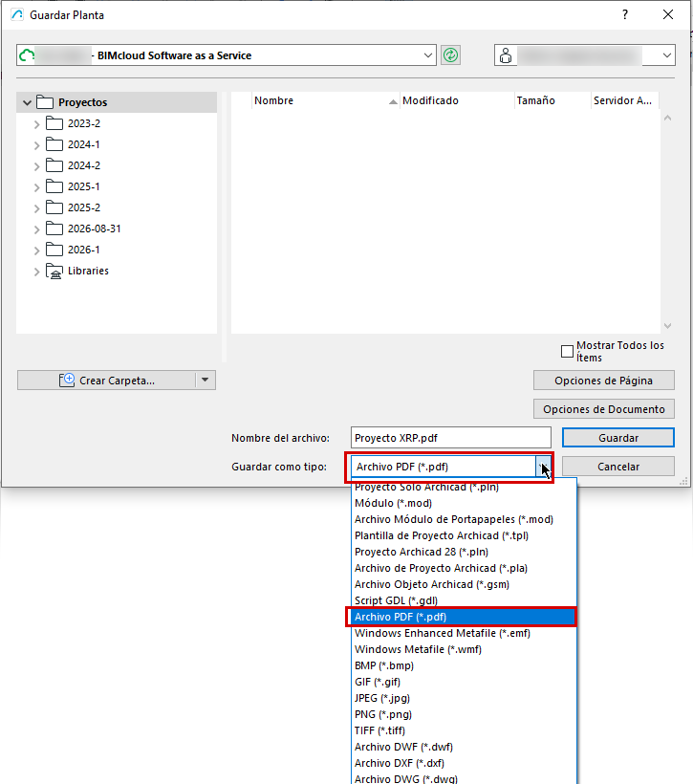Click Servidor A... column header
Viewport: 693px width, 784px height.
click(624, 100)
